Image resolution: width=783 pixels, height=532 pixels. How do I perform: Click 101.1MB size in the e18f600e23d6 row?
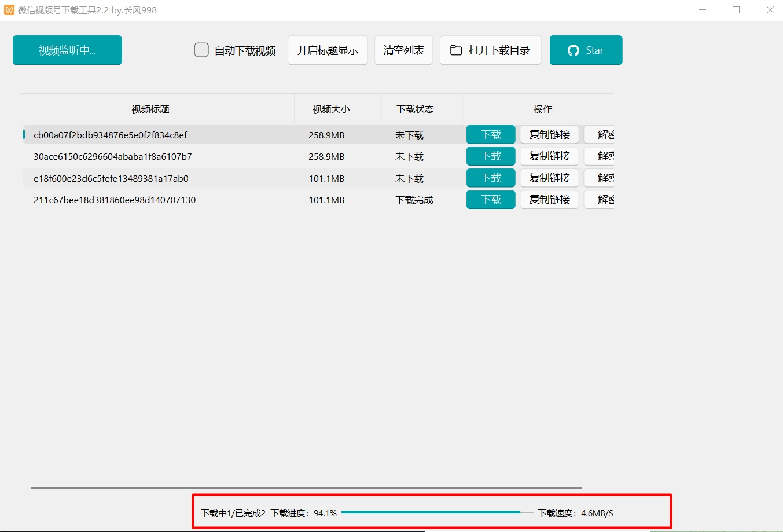click(x=326, y=179)
